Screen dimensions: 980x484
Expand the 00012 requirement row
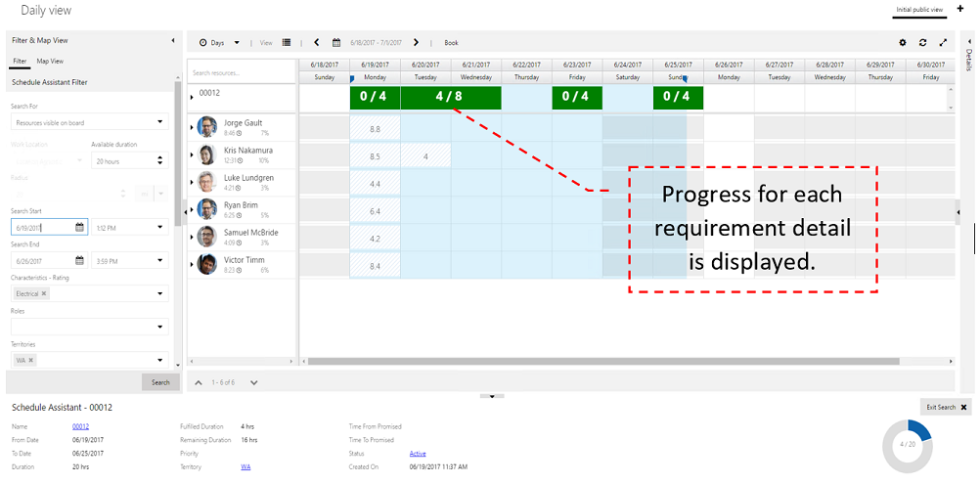pos(192,98)
